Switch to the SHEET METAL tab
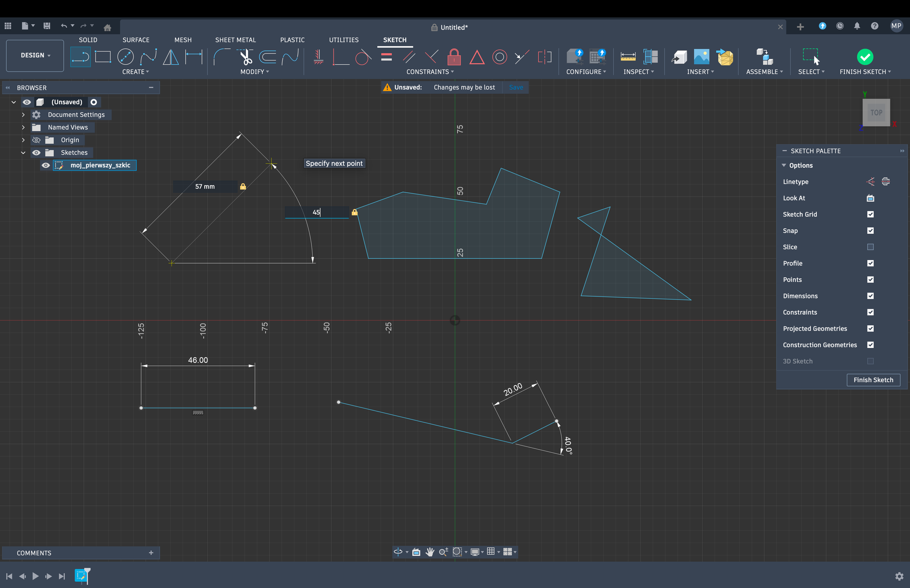The height and width of the screenshot is (588, 910). (235, 40)
